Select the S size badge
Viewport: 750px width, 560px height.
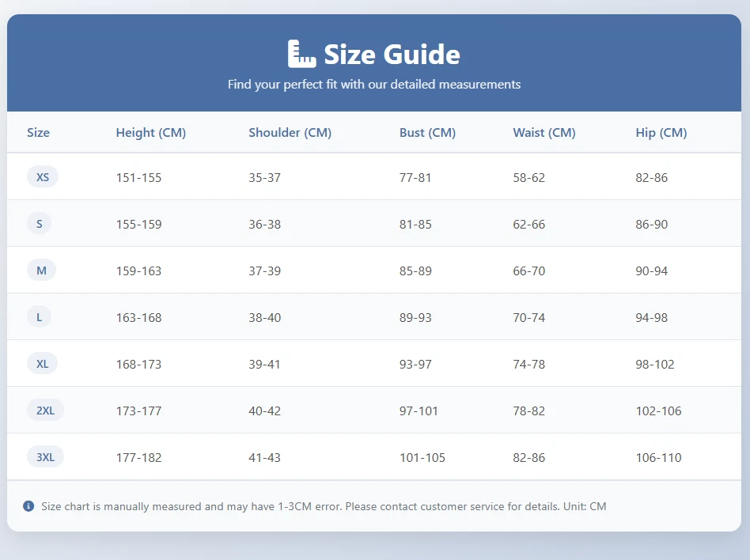tap(40, 224)
